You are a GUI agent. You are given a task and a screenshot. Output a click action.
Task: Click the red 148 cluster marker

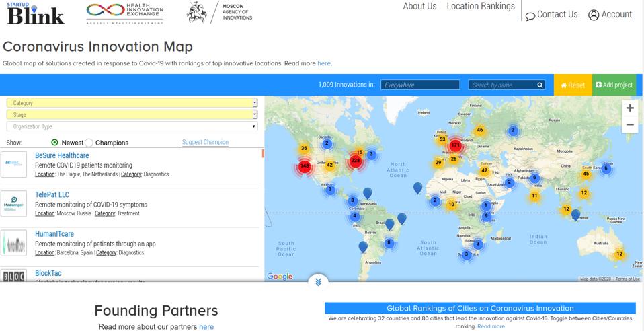click(x=304, y=166)
